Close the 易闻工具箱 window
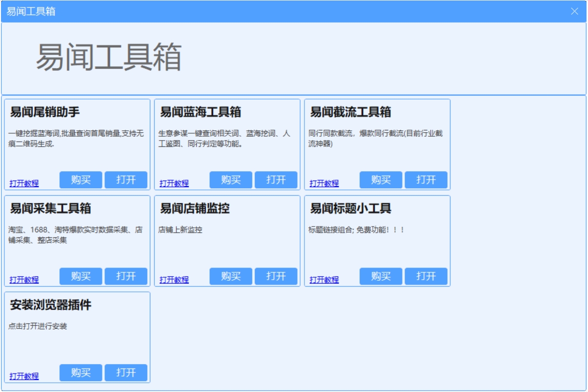 (x=574, y=11)
